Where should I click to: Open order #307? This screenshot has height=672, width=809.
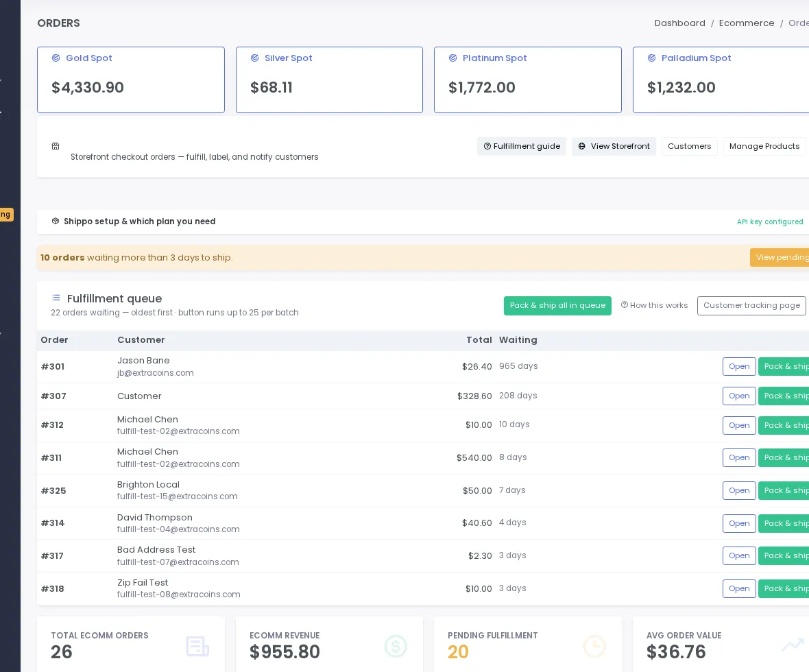point(739,396)
